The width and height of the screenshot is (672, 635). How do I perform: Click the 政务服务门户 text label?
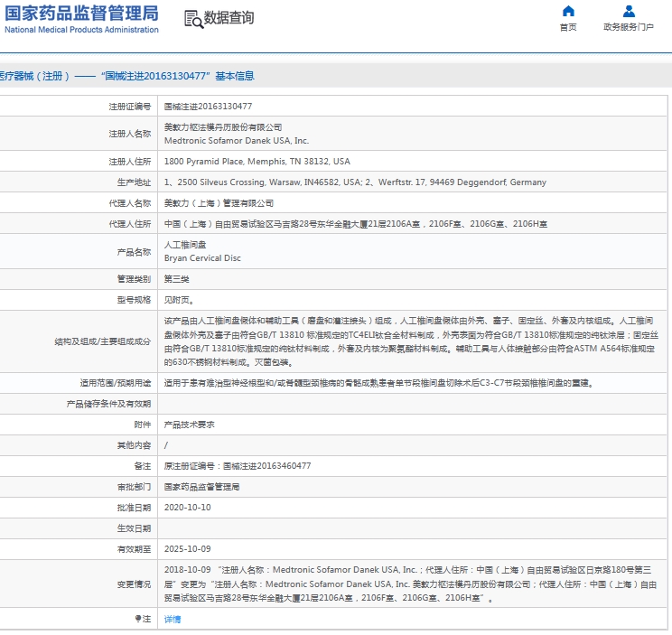[629, 27]
